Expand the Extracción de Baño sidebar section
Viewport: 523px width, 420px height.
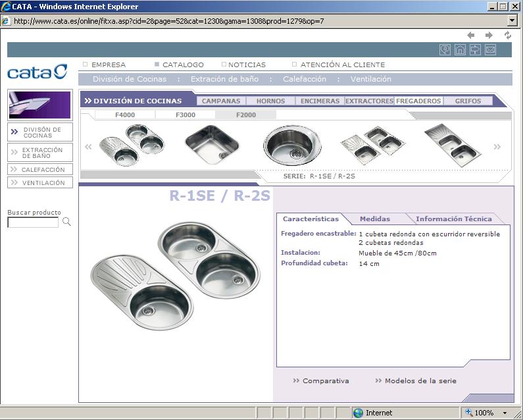tap(40, 153)
